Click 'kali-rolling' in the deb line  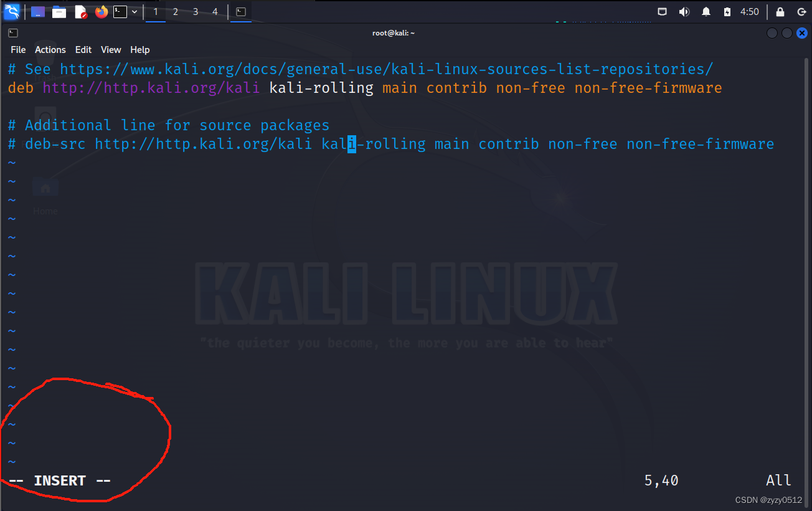tap(321, 88)
